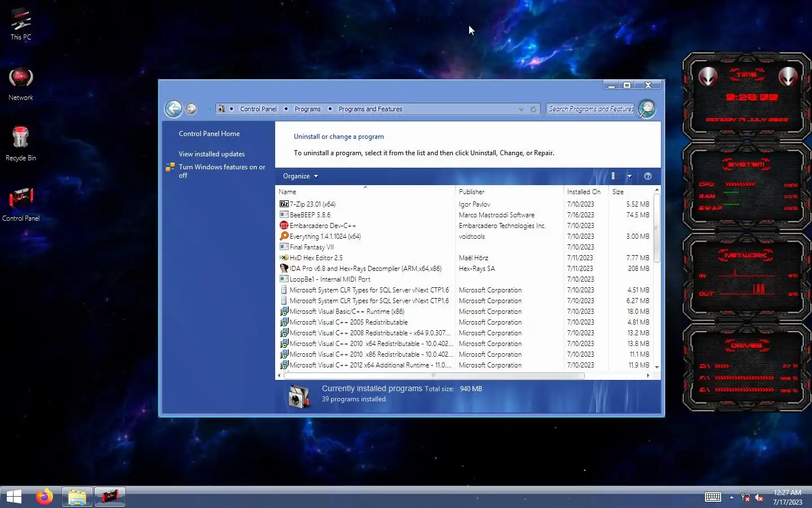
Task: Sort by the Name column header
Action: [365, 192]
